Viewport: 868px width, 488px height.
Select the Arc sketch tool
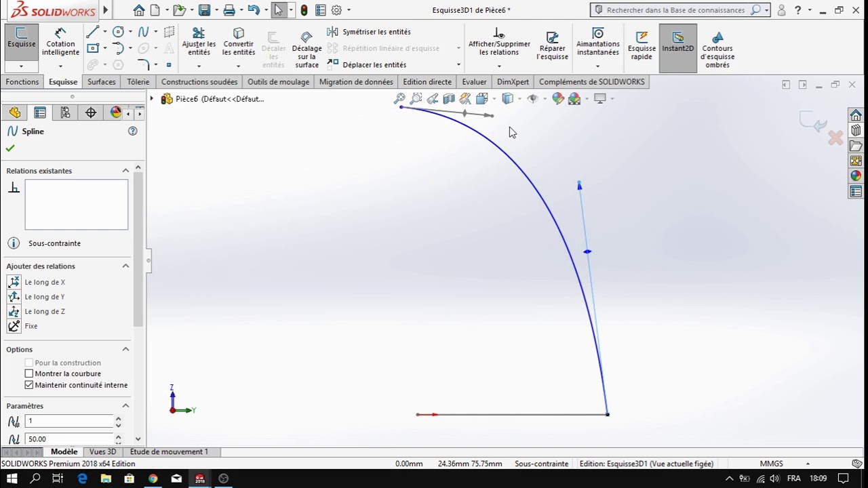[118, 48]
